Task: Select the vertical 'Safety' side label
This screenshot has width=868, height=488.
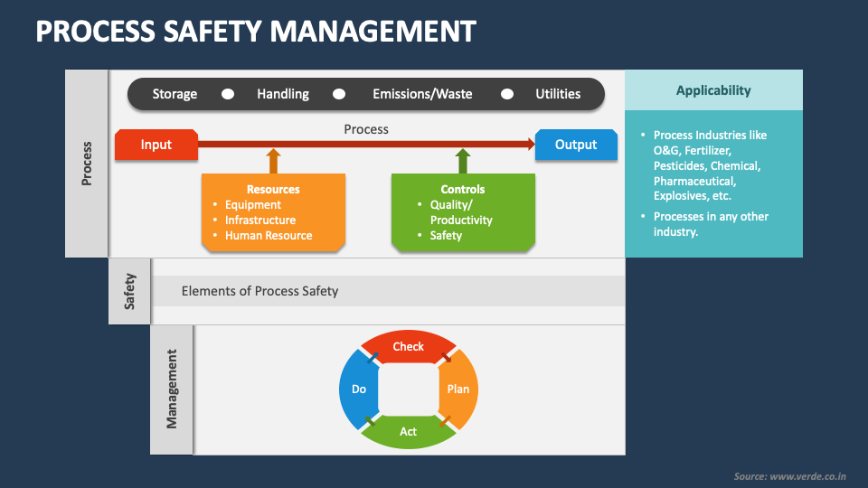Action: (129, 291)
